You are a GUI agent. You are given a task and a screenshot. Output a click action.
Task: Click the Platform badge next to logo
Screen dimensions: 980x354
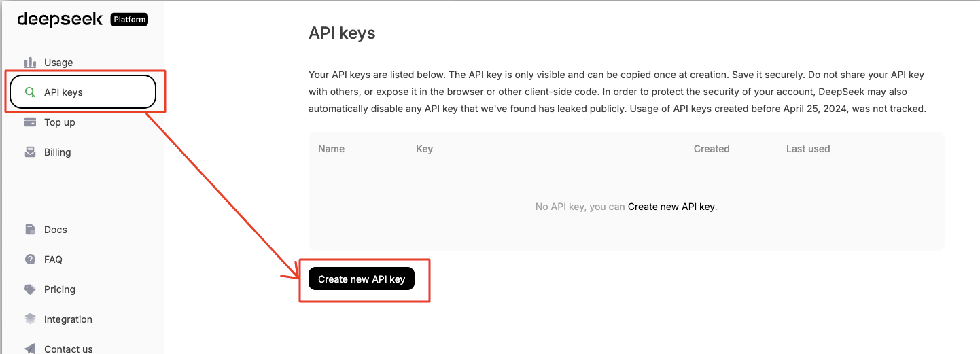pos(129,20)
